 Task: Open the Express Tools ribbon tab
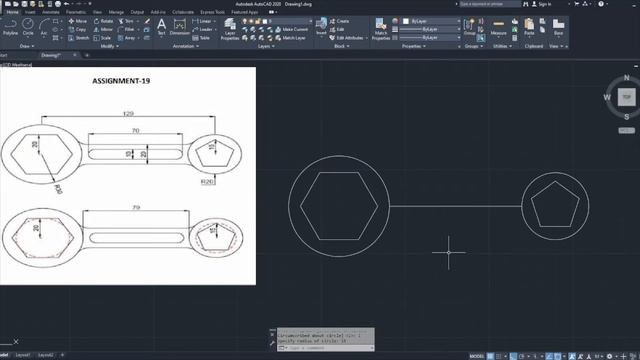pyautogui.click(x=212, y=12)
